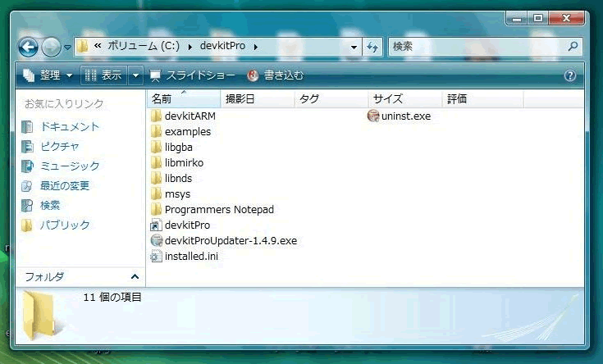Select the devkitProUpdater-1.4.9.exe icon
This screenshot has width=603, height=364.
156,240
